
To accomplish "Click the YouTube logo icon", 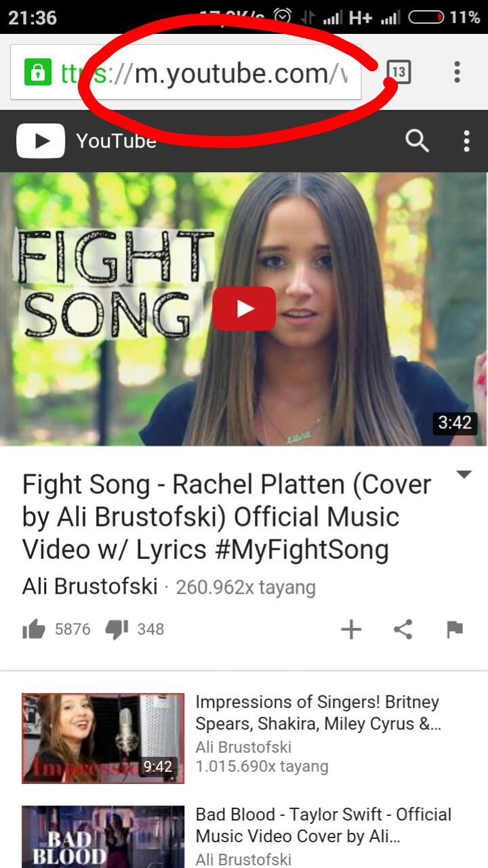I will 41,141.
